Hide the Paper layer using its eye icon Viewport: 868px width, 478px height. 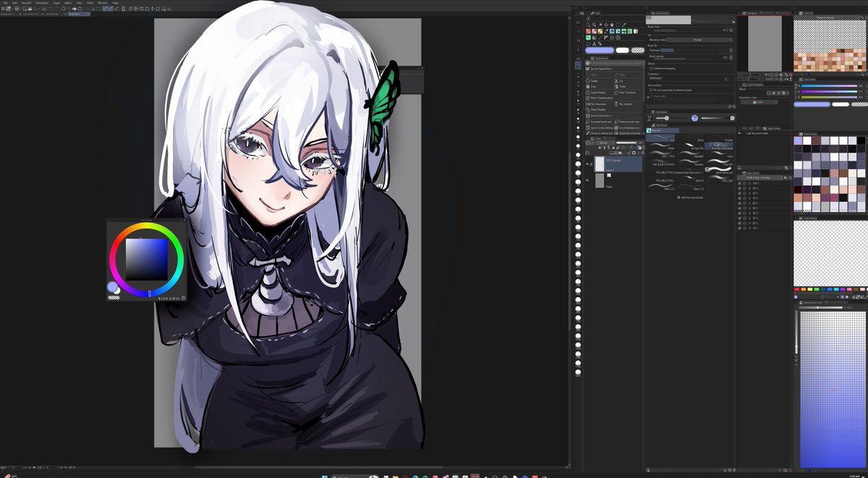click(587, 181)
